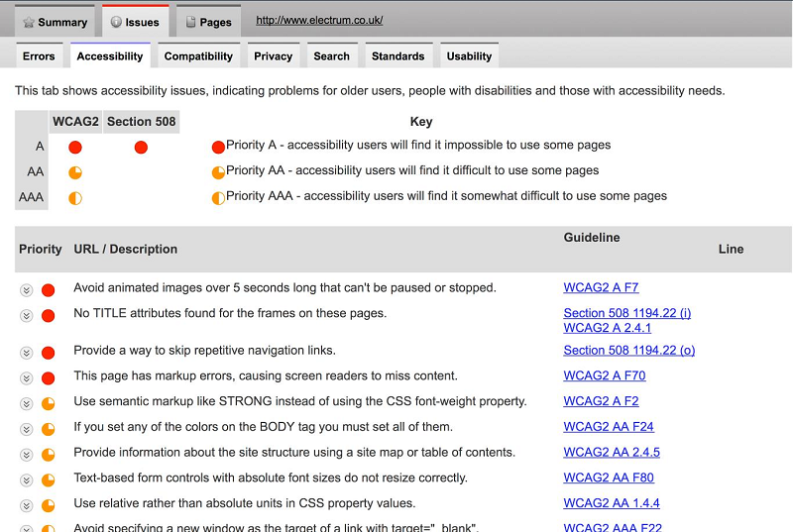This screenshot has width=793, height=532.
Task: Go to the Privacy sub-tab
Action: [274, 56]
